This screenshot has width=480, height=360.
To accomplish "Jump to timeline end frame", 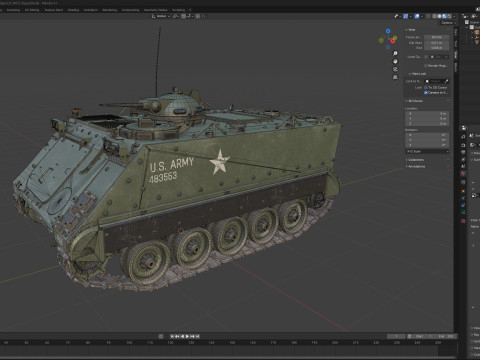I will [x=198, y=336].
